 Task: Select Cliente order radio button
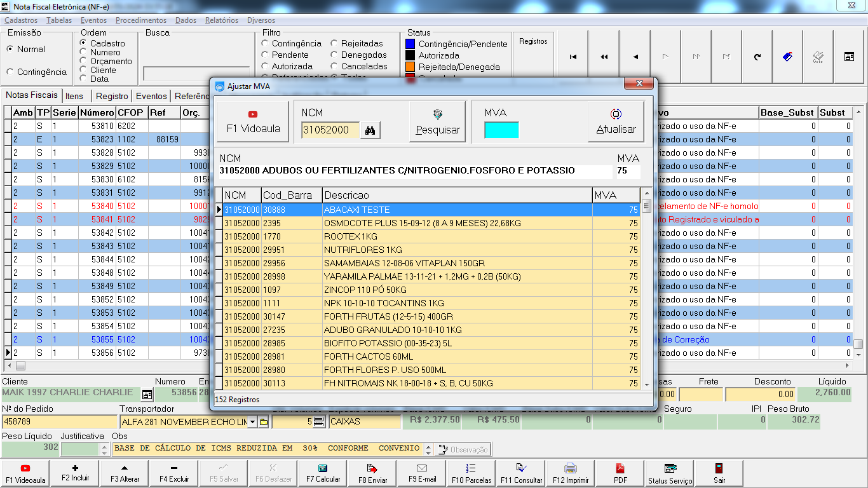point(83,70)
